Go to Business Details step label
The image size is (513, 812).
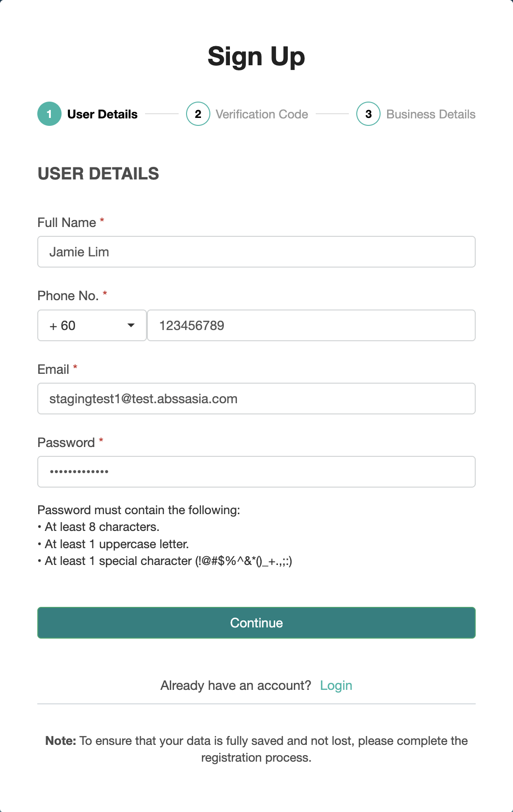tap(431, 114)
